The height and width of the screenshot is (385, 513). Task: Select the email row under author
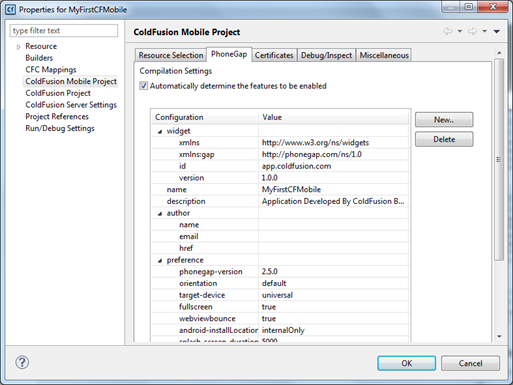pyautogui.click(x=189, y=236)
